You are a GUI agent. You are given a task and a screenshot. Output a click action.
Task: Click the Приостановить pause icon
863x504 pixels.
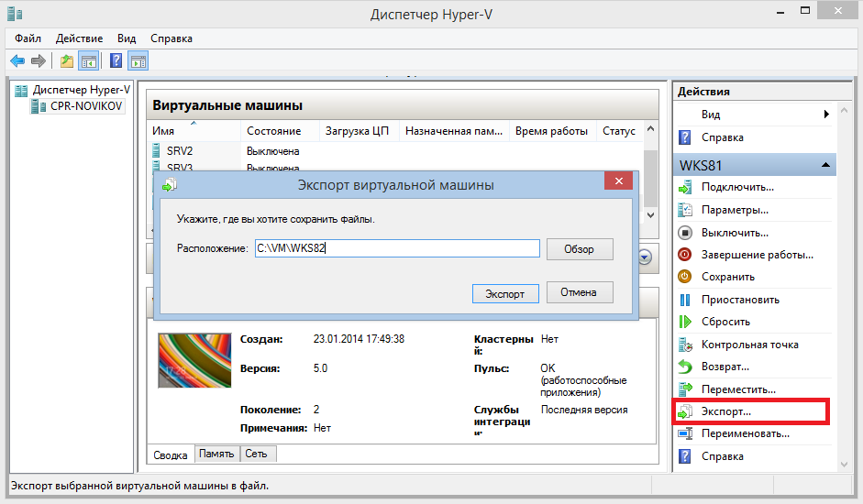(684, 300)
